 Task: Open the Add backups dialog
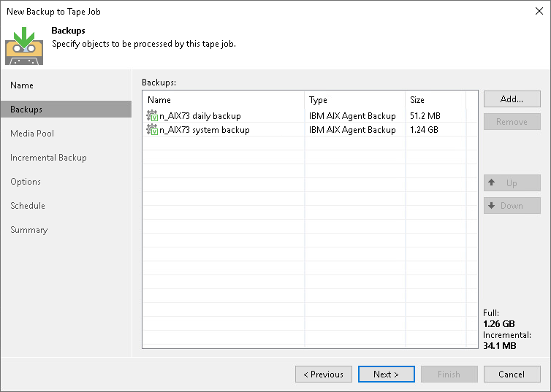coord(512,99)
